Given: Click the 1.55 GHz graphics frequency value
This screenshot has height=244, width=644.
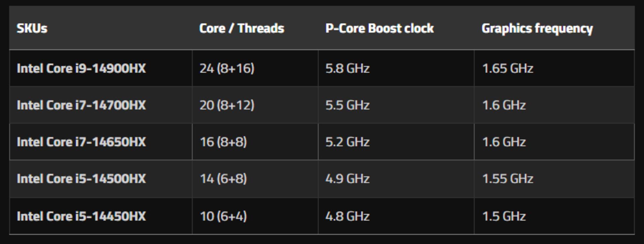Looking at the screenshot, I should click(x=507, y=178).
